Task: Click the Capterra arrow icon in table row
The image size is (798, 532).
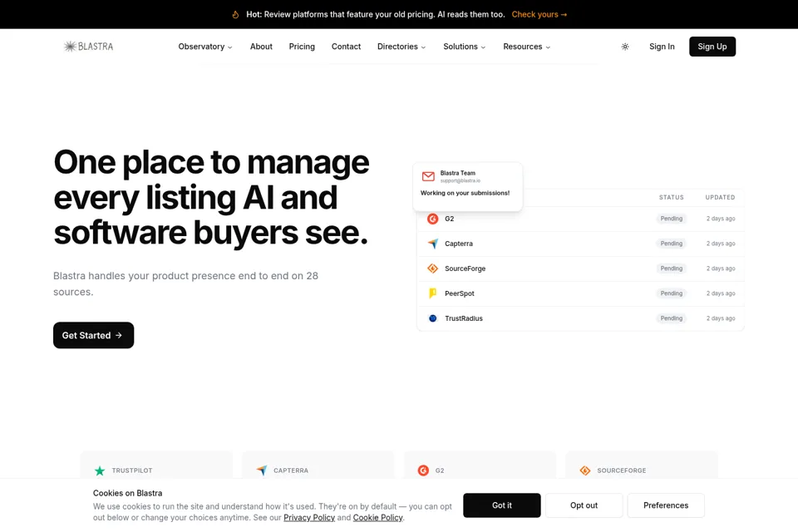Action: click(x=432, y=244)
